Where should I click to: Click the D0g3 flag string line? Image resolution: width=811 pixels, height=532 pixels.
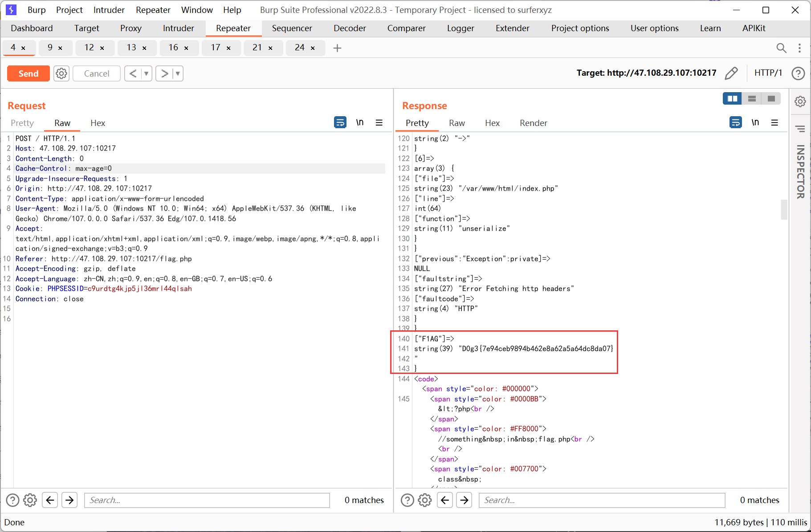[x=513, y=349]
